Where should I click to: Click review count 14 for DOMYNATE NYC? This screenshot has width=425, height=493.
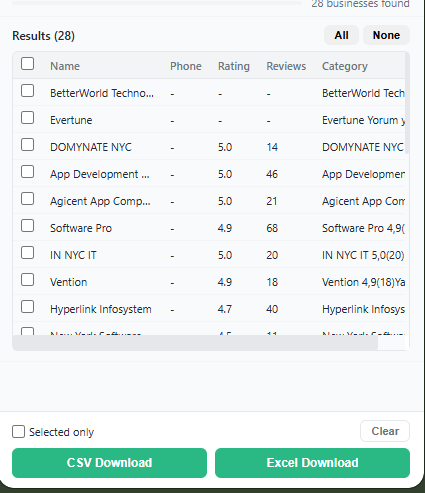coord(272,147)
